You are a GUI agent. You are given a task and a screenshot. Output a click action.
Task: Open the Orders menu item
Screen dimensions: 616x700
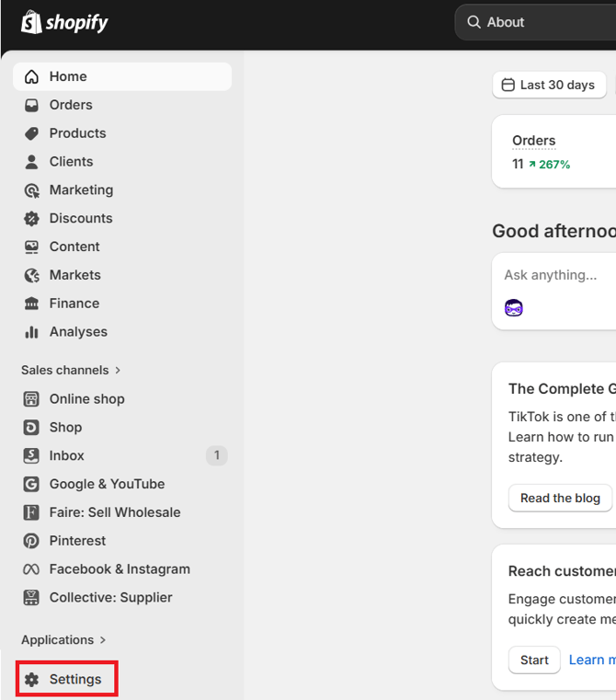click(x=122, y=105)
